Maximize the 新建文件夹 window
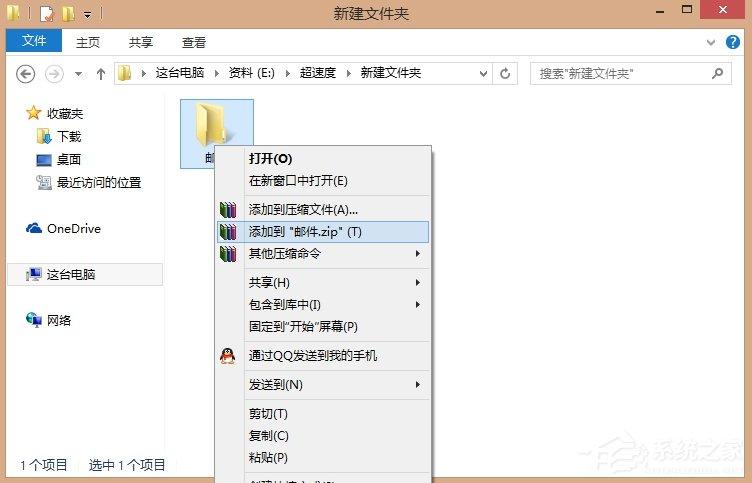This screenshot has height=483, width=752. pos(687,10)
